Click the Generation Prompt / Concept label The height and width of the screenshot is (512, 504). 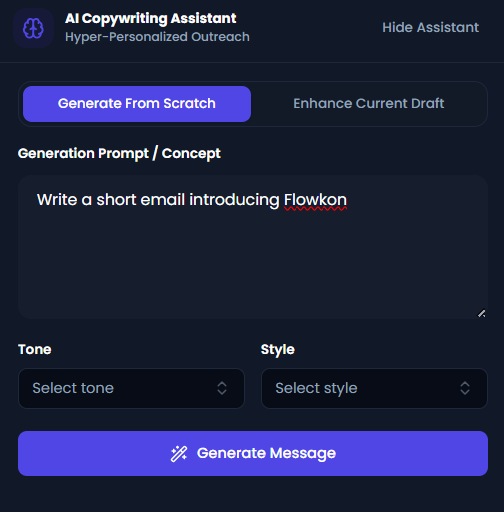pos(119,154)
